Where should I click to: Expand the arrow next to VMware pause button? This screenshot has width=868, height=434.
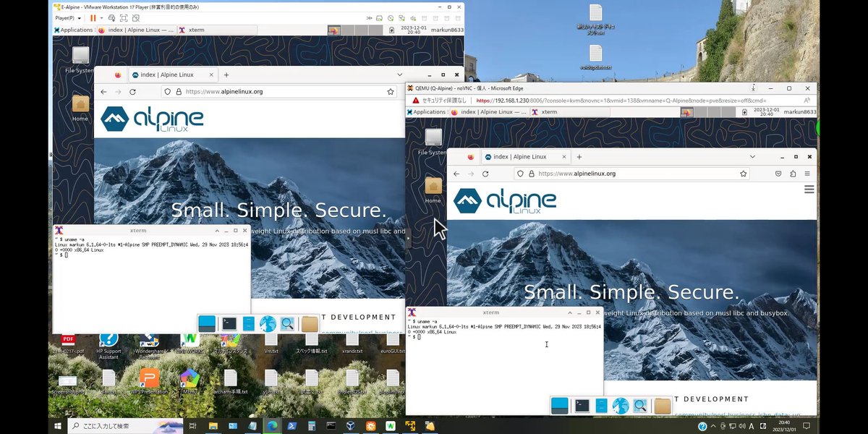[x=101, y=17]
